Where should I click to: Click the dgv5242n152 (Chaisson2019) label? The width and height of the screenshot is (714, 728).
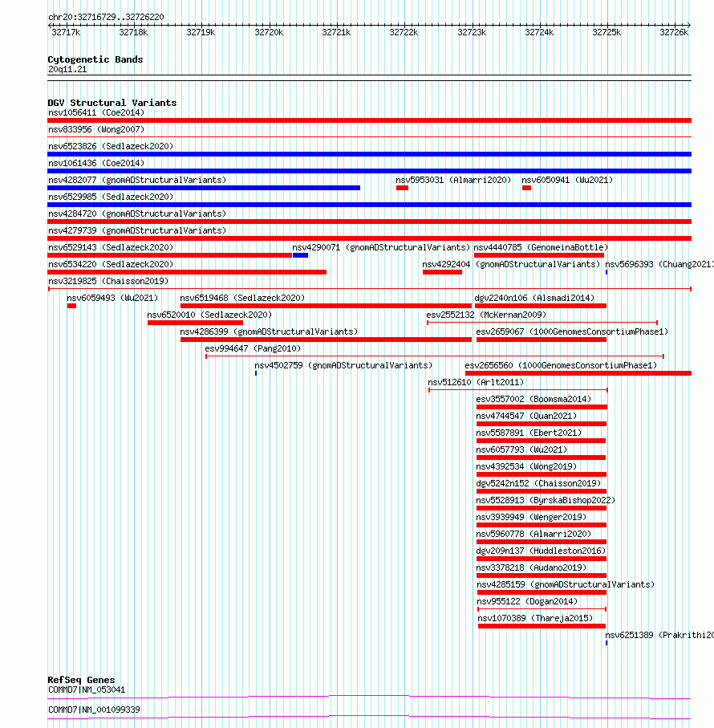tap(538, 483)
